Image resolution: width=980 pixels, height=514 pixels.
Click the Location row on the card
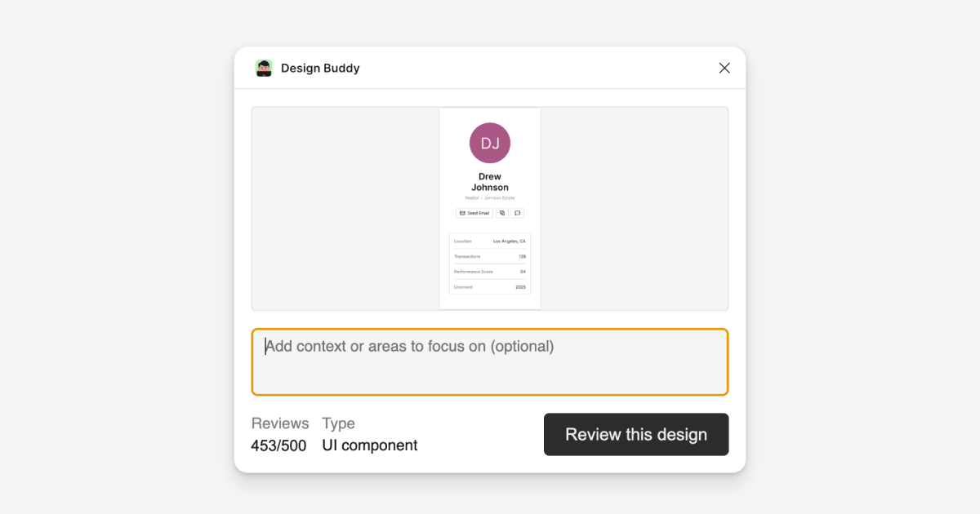coord(490,241)
